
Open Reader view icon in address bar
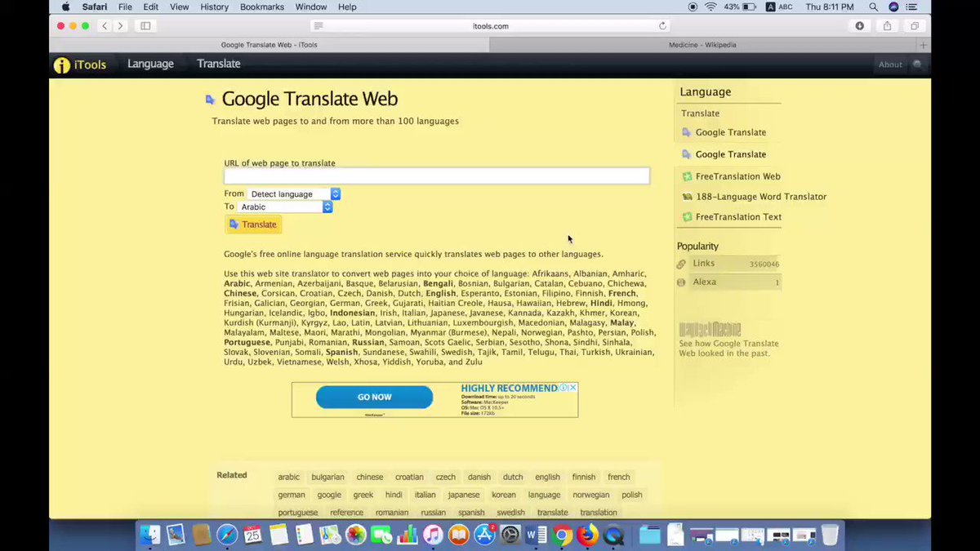[x=318, y=26]
